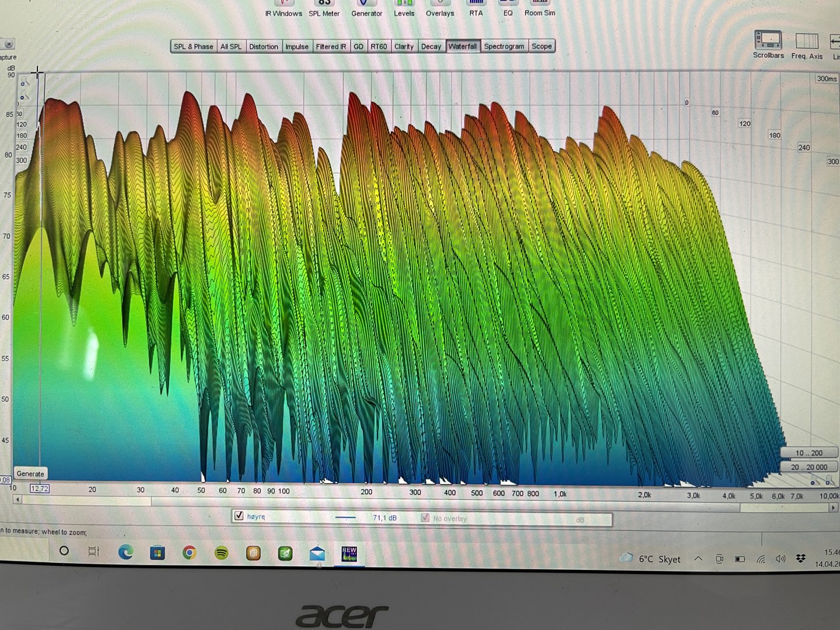840x630 pixels.
Task: Set frequency range to 10 .. 200
Action: coord(808,453)
